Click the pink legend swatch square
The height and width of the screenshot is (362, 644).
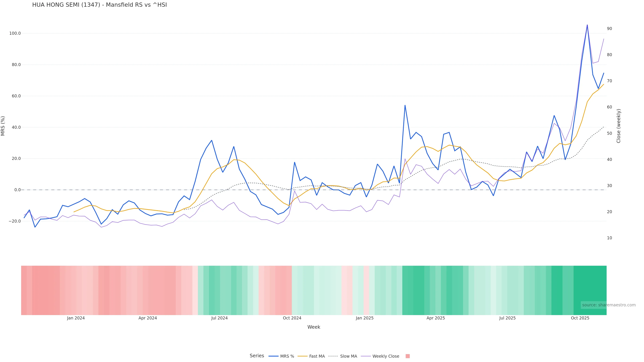408,356
